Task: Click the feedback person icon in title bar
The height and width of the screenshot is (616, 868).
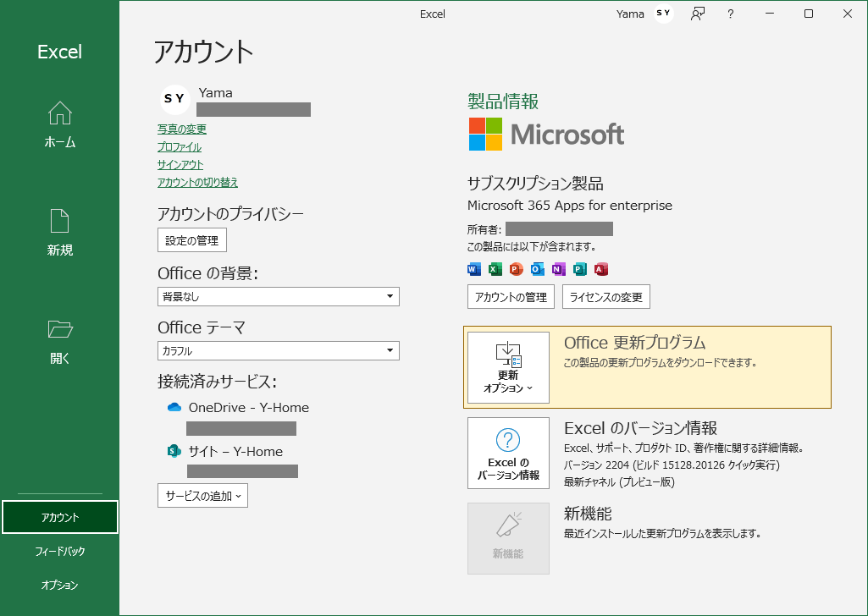Action: click(698, 14)
